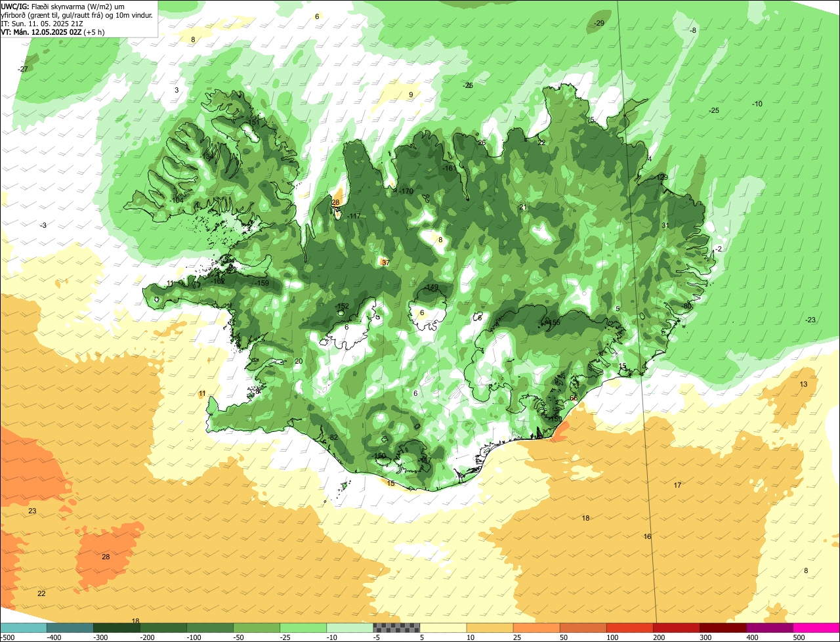Pick the dark red 300 to 400 legend swatch

click(723, 628)
